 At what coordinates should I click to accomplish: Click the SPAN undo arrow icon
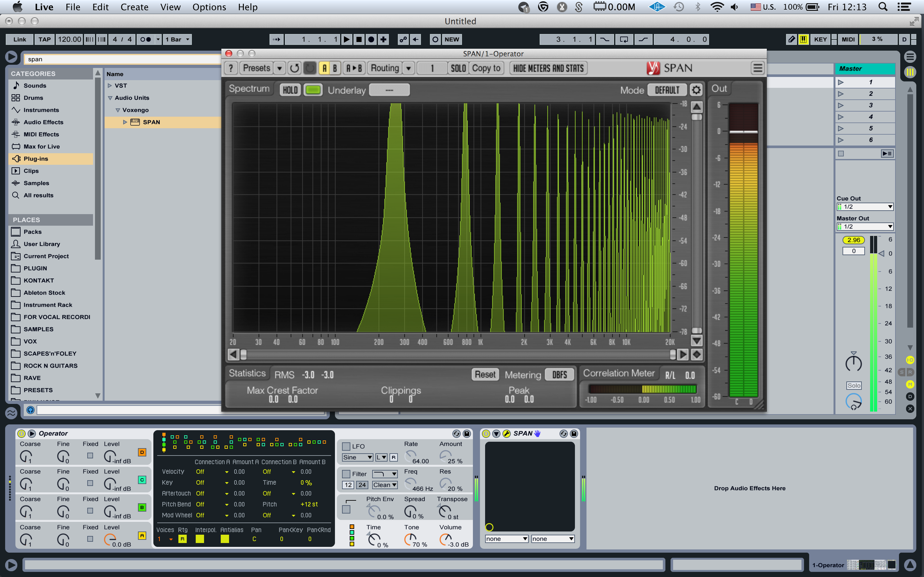(294, 68)
